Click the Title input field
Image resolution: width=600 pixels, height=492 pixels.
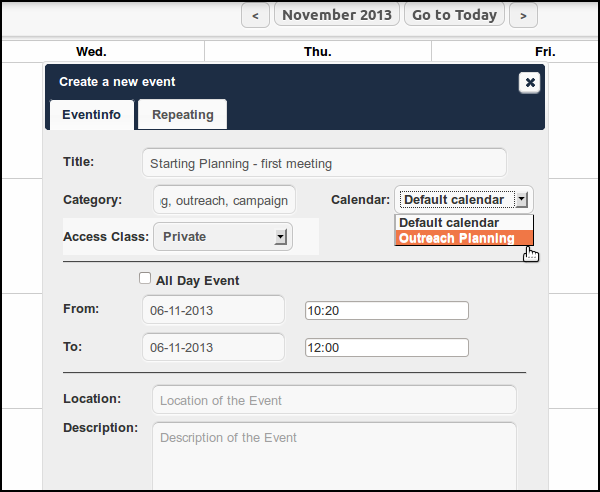324,163
